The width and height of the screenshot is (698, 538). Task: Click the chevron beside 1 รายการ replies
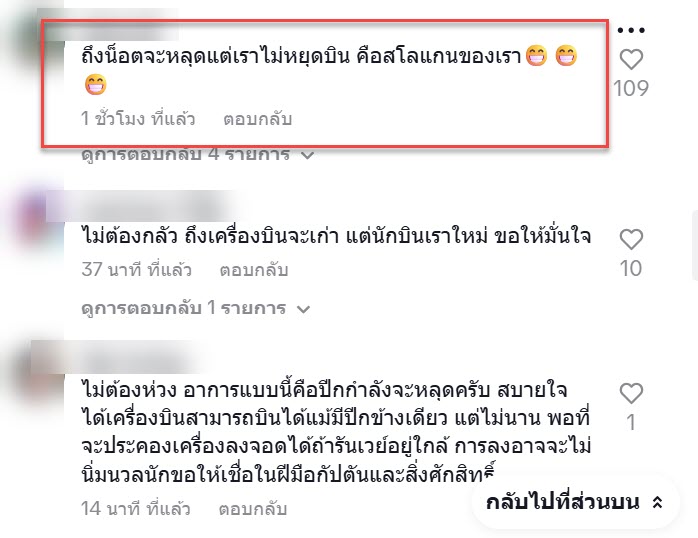point(303,309)
